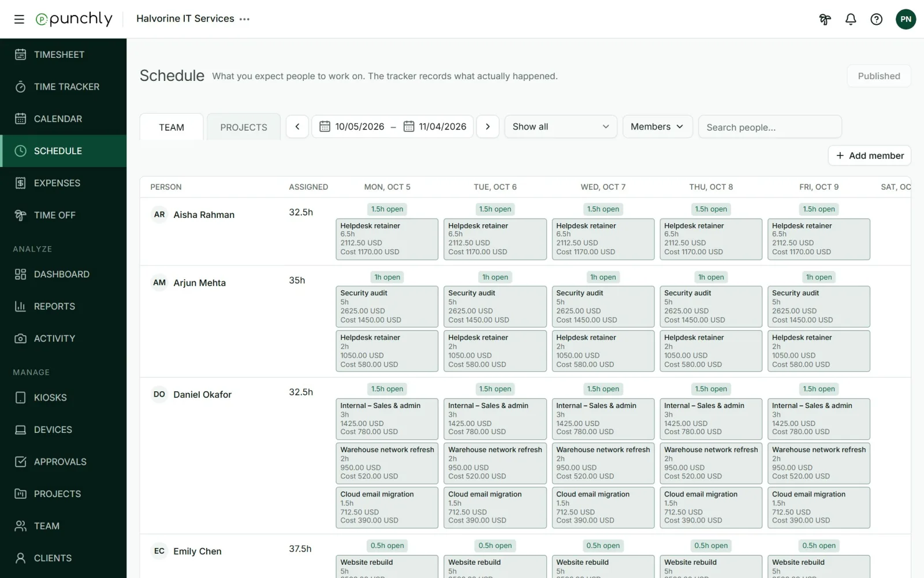Click the Add member button

point(870,155)
